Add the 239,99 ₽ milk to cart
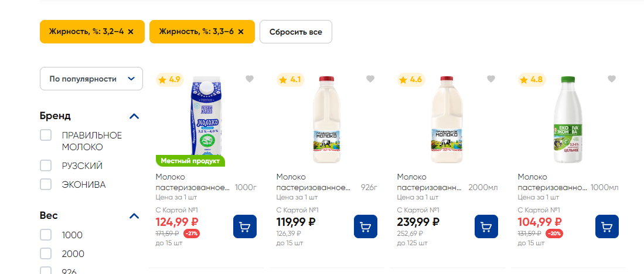This screenshot has width=644, height=274. [486, 226]
